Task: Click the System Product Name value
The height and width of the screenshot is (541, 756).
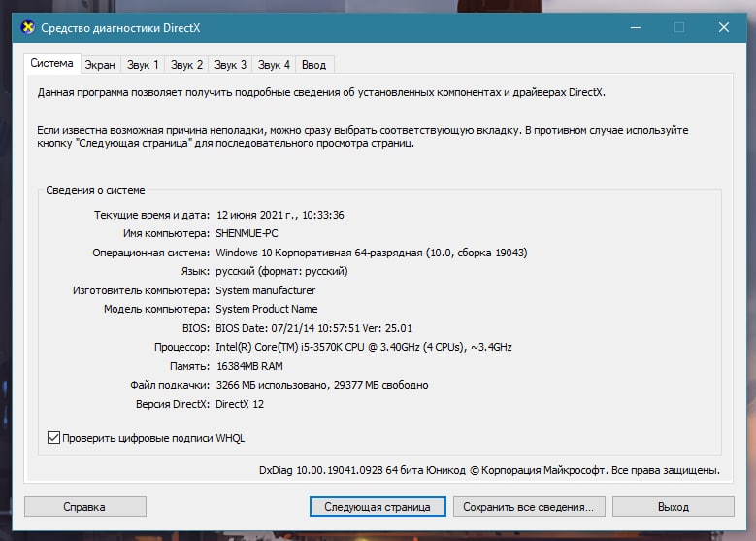Action: point(267,309)
